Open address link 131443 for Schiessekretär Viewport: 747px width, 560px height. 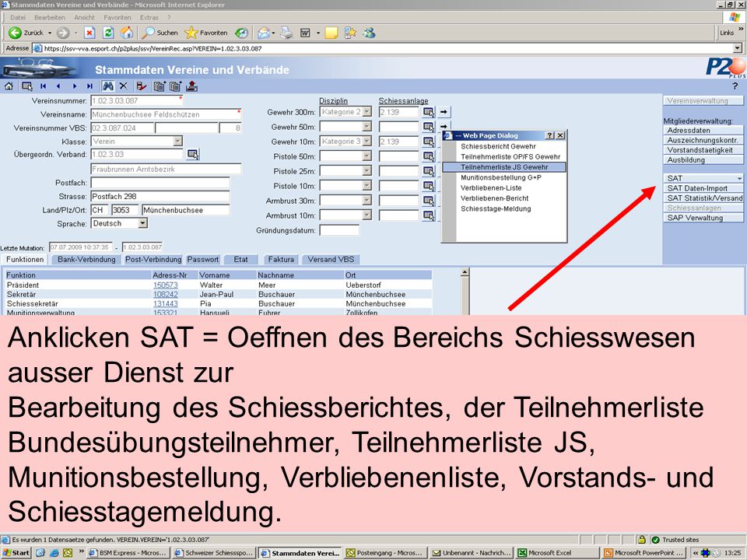[x=165, y=303]
